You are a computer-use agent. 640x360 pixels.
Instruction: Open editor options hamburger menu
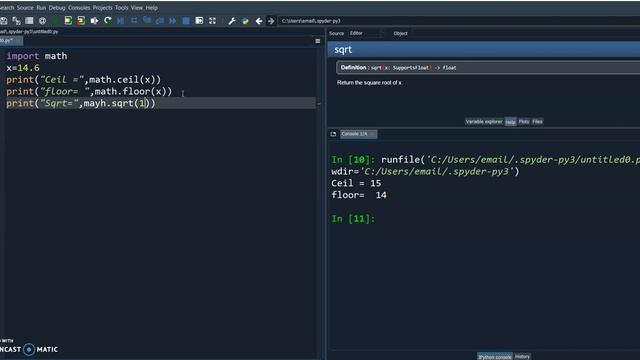(318, 41)
